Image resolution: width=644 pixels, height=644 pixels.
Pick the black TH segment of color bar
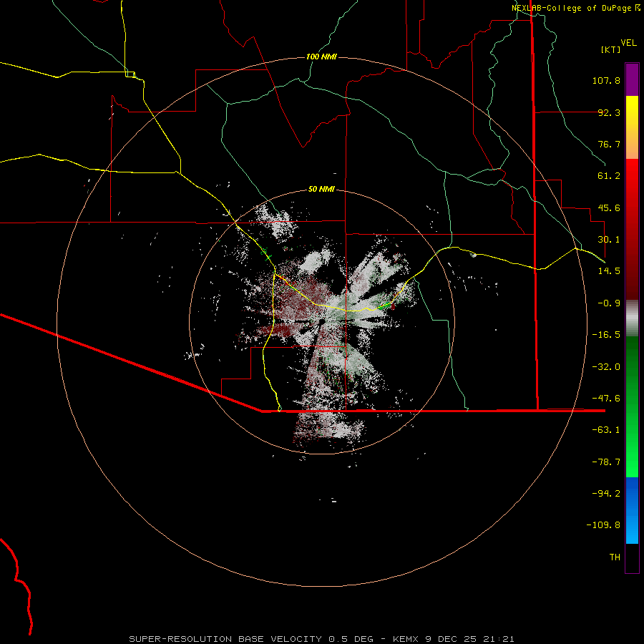[632, 558]
